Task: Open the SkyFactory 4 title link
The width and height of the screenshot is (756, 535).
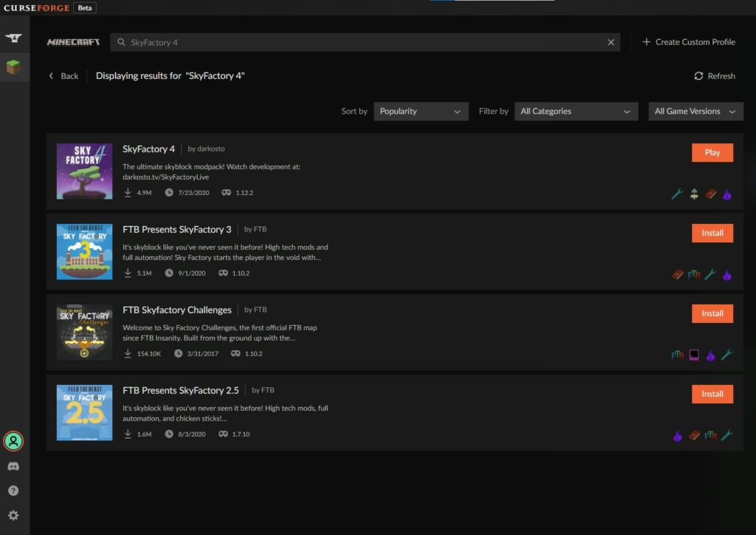Action: coord(148,149)
